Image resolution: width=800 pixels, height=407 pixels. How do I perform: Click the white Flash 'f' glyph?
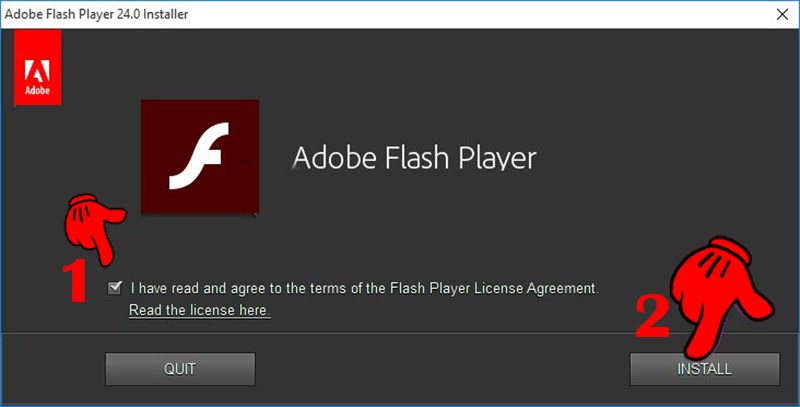point(199,156)
